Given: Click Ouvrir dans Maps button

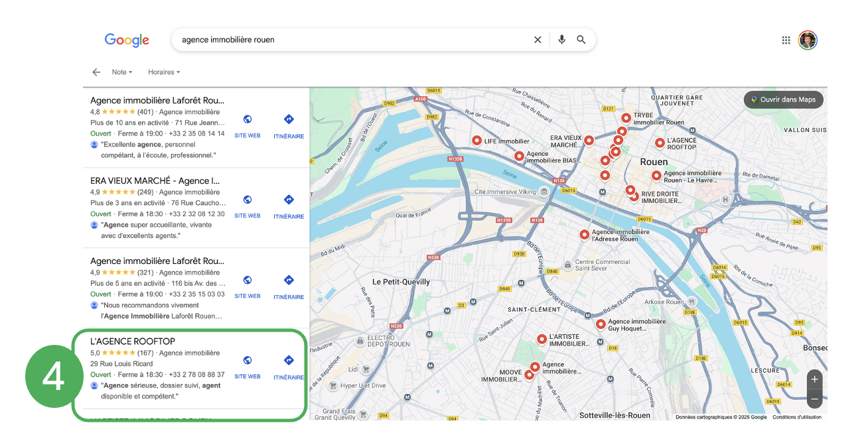Looking at the screenshot, I should pyautogui.click(x=784, y=99).
